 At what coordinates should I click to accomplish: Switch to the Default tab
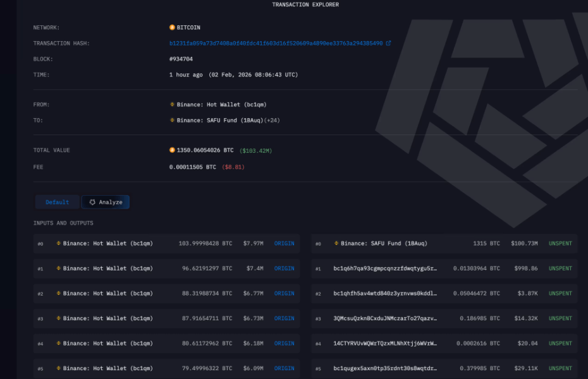58,202
